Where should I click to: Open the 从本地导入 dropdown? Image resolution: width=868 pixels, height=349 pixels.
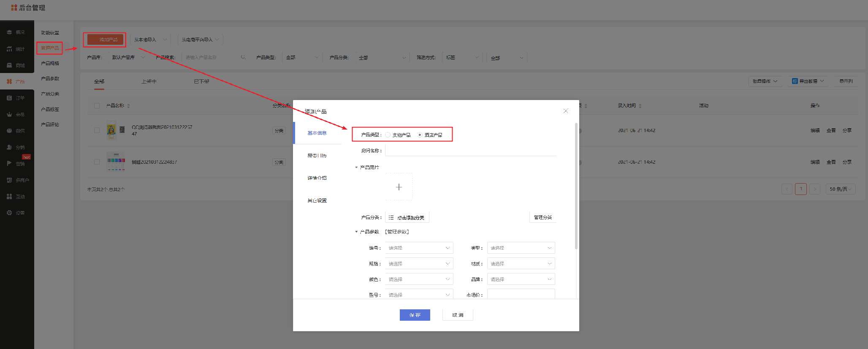[x=150, y=40]
